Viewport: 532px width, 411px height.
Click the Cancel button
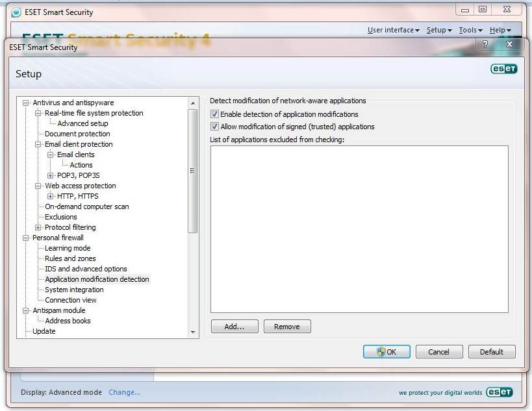(x=439, y=352)
